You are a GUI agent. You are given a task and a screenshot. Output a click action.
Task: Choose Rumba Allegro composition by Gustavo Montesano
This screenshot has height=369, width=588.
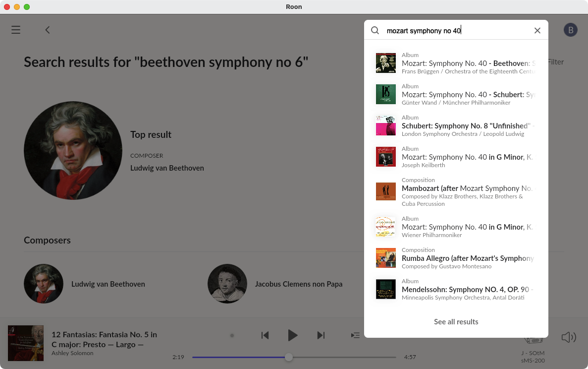point(456,258)
